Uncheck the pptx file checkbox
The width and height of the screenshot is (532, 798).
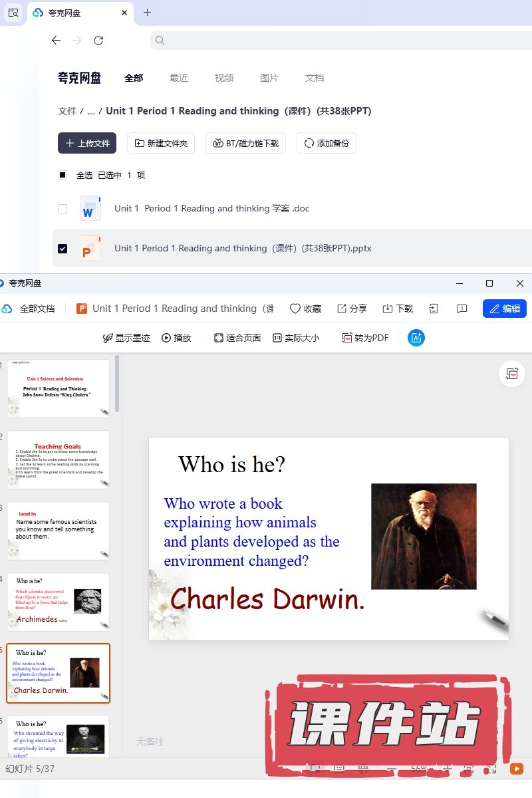pos(63,249)
